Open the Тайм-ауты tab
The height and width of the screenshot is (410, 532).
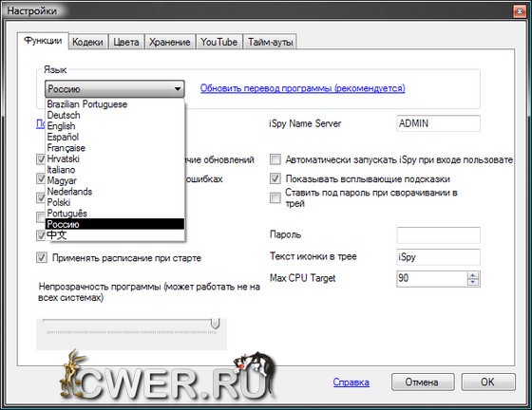(270, 42)
